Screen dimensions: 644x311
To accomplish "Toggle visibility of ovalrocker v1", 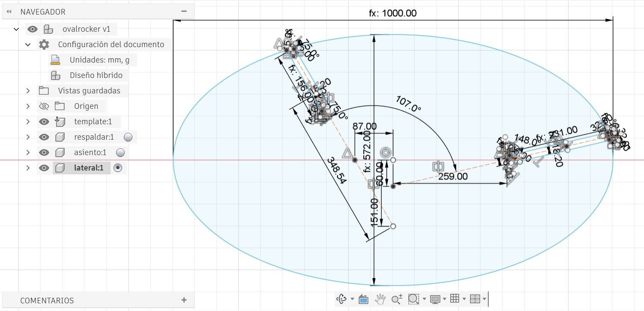I will 32,29.
